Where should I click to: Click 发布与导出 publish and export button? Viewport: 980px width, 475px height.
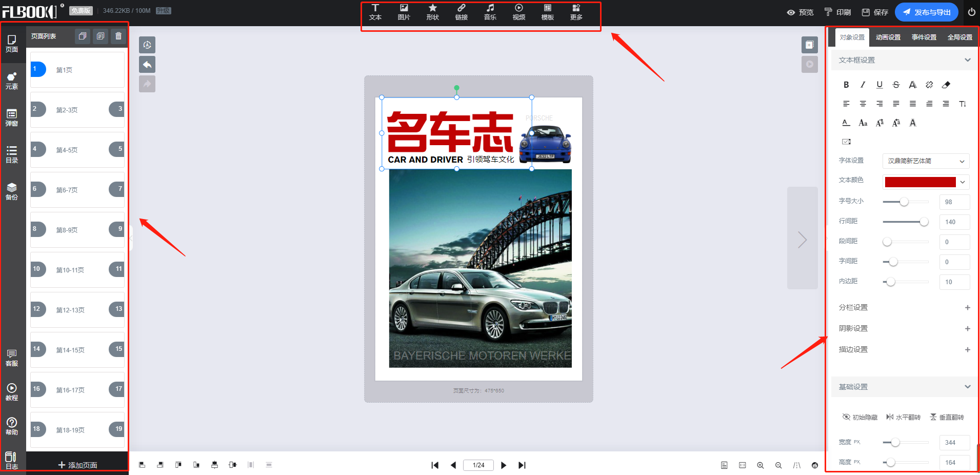click(926, 12)
